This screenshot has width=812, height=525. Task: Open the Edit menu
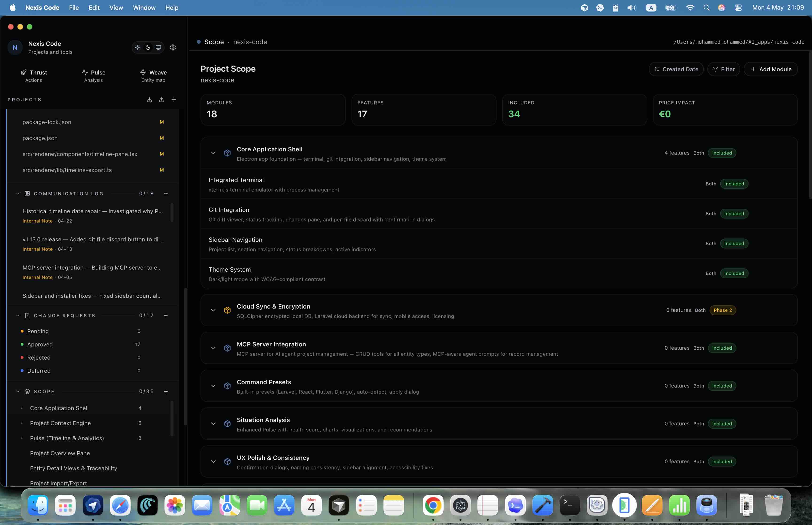tap(94, 8)
